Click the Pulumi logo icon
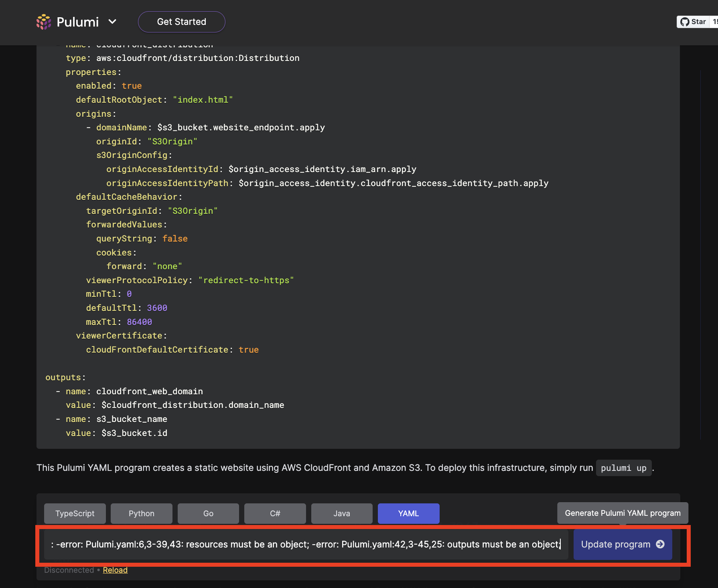 click(x=44, y=22)
